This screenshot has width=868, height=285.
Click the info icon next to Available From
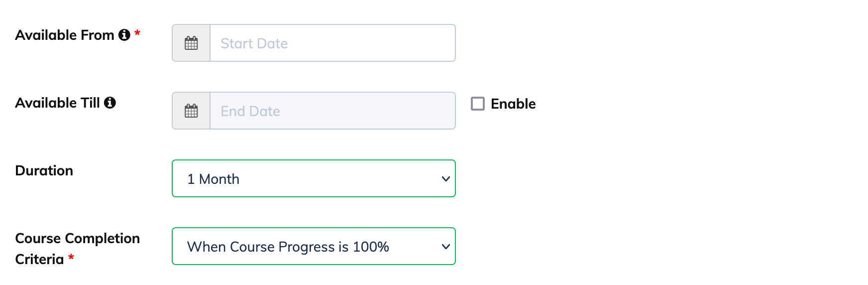pyautogui.click(x=124, y=35)
